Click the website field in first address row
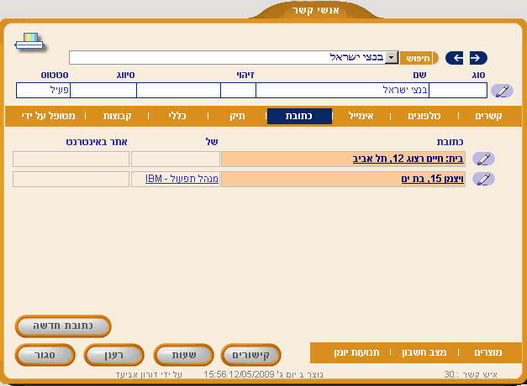The width and height of the screenshot is (527, 386). click(x=71, y=159)
